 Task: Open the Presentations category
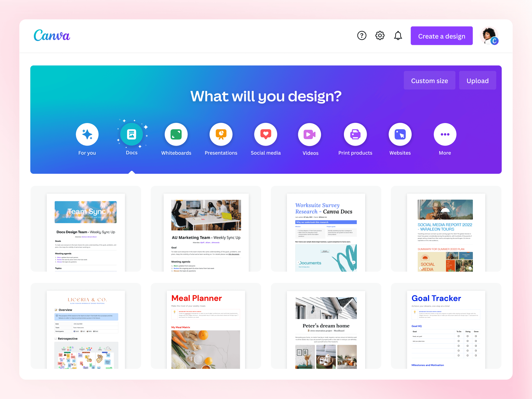pos(220,135)
